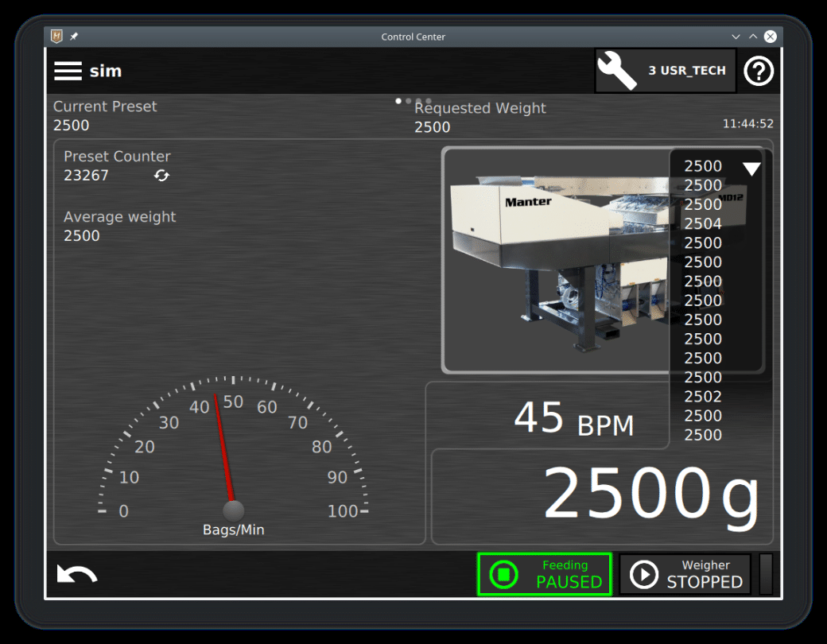This screenshot has width=827, height=644.
Task: Toggle the pin icon in the title bar
Action: 74,37
